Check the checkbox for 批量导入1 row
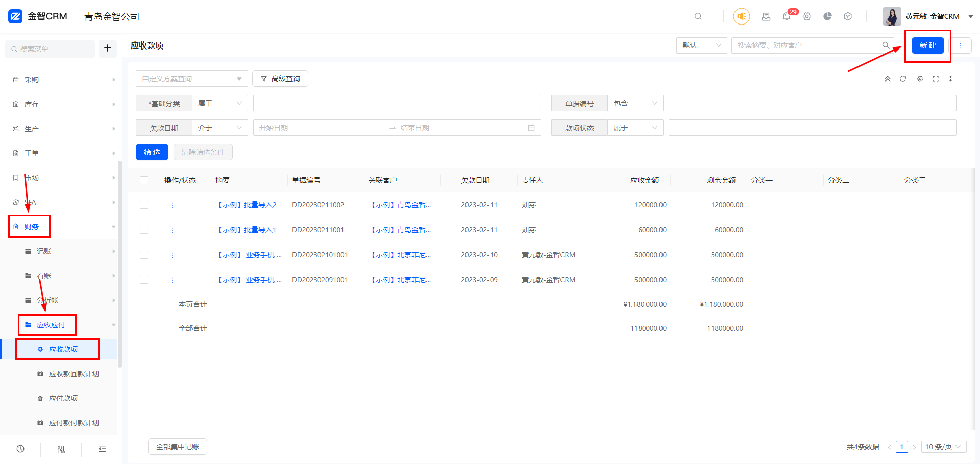This screenshot has width=980, height=464. tap(144, 230)
